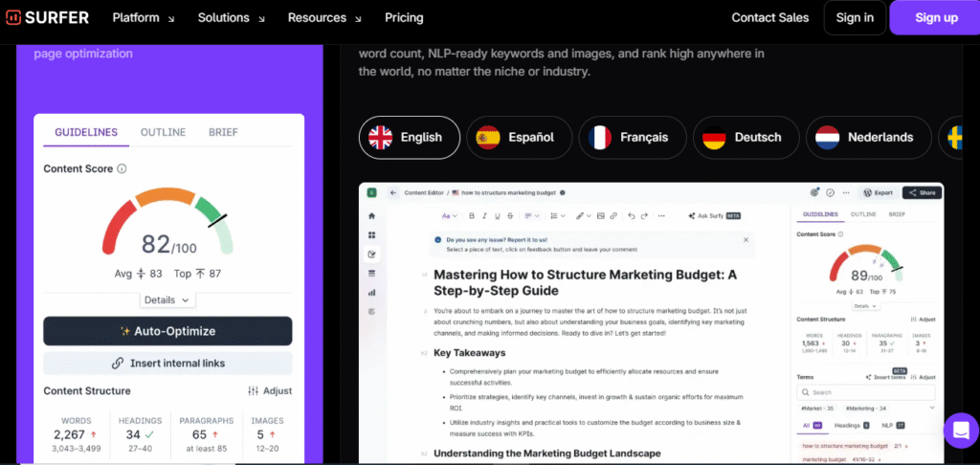Screen dimensions: 980x465
Task: Click the undo arrow in editor toolbar
Action: 631,216
